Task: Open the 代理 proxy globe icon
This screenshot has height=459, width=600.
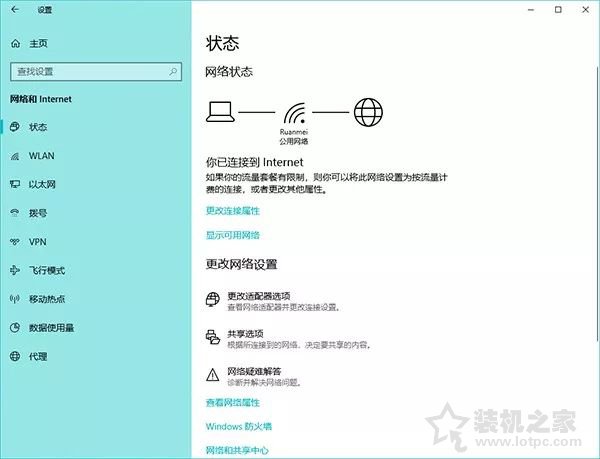Action: click(15, 356)
